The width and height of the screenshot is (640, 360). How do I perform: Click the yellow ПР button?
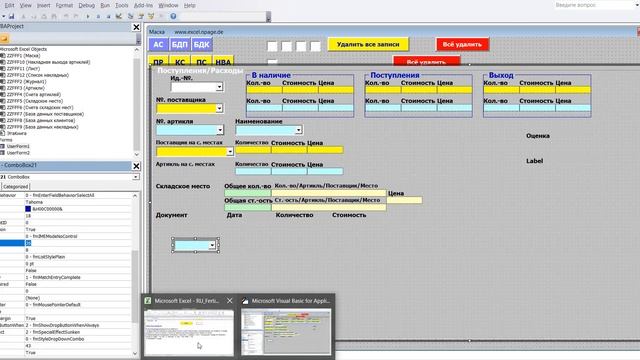point(158,61)
